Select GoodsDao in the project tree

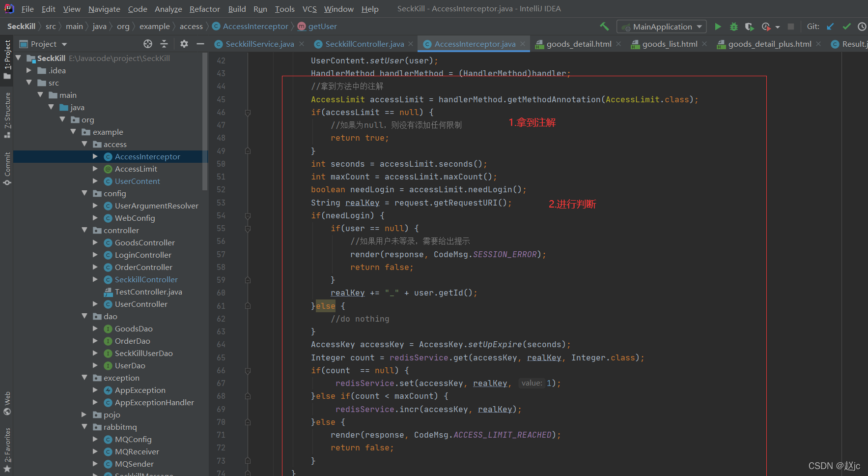pos(134,328)
